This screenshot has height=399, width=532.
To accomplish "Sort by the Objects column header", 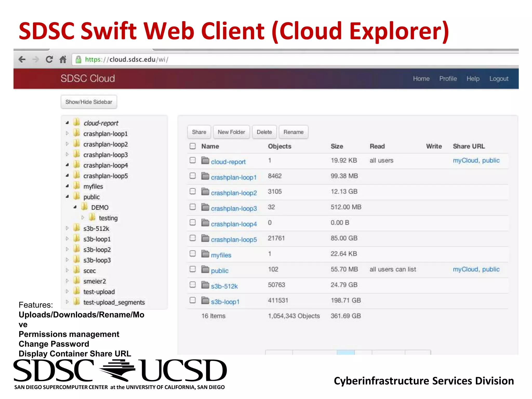I will coord(280,146).
